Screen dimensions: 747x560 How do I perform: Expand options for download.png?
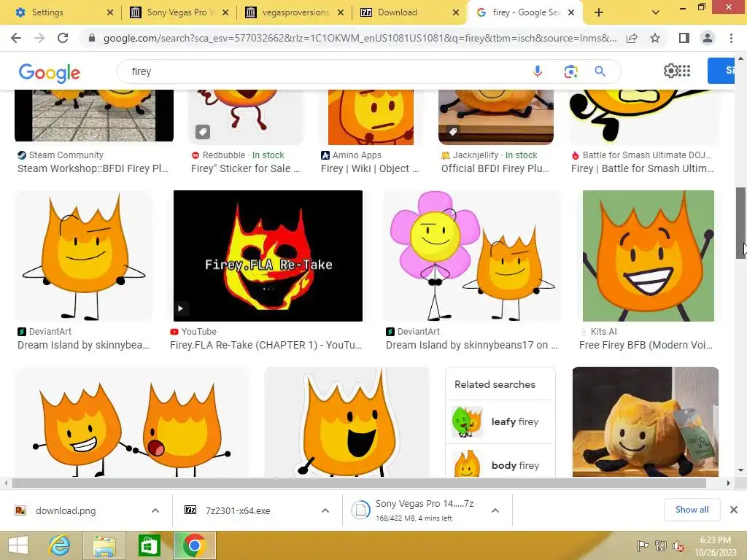(155, 510)
